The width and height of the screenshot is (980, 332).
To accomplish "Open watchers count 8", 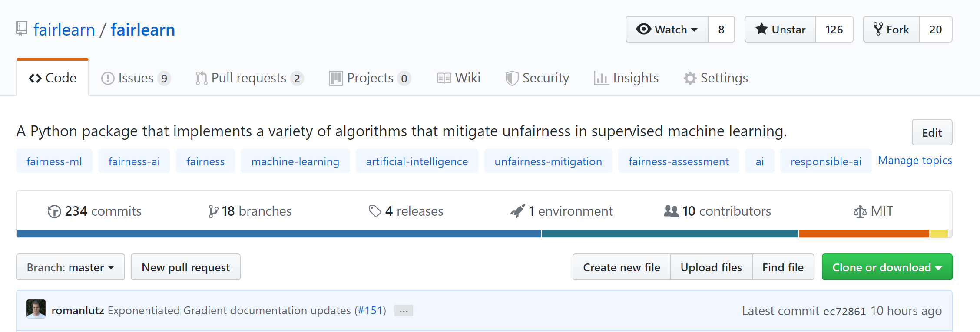I will pyautogui.click(x=721, y=30).
